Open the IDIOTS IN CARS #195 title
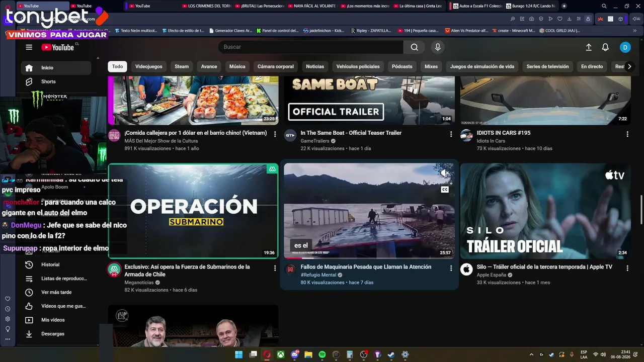 pyautogui.click(x=504, y=133)
